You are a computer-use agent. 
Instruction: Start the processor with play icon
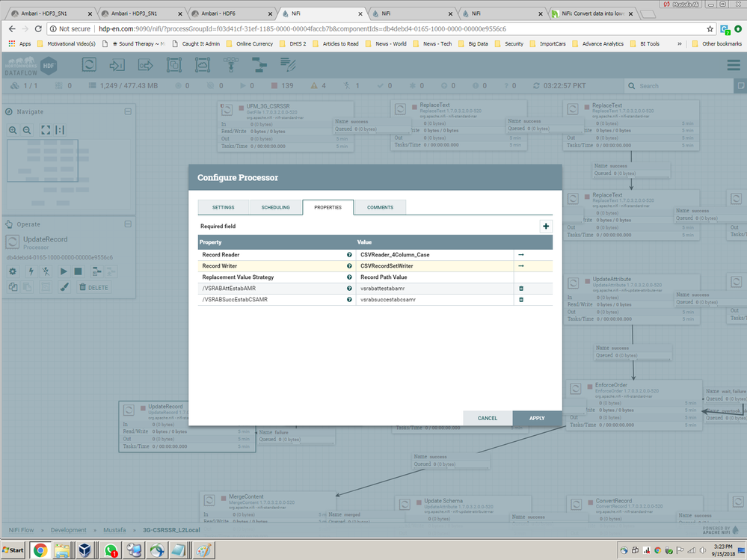pyautogui.click(x=64, y=271)
